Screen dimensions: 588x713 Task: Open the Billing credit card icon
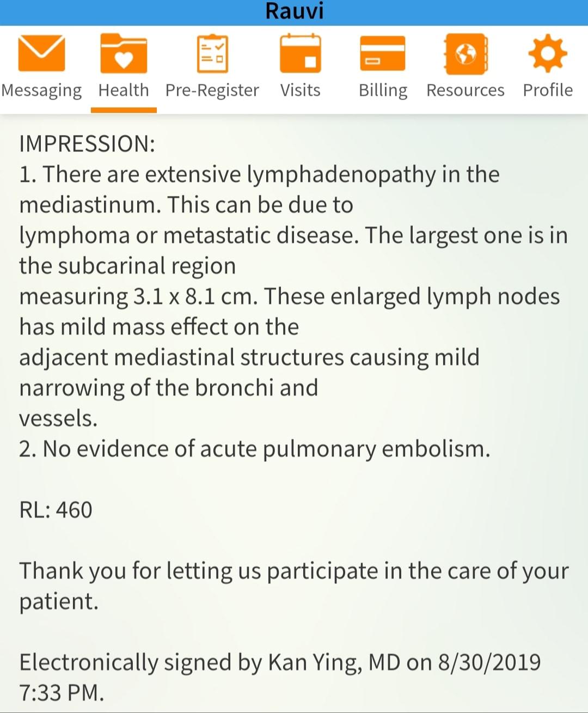point(383,53)
